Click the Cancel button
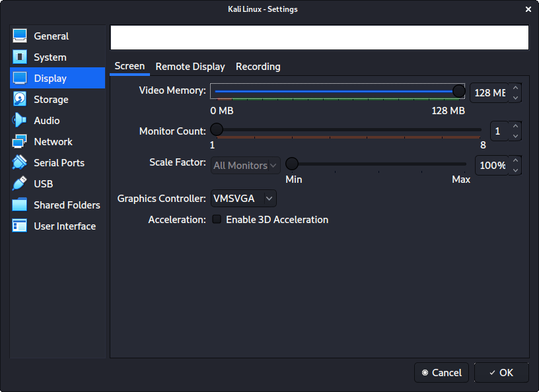The image size is (539, 392). (x=441, y=373)
